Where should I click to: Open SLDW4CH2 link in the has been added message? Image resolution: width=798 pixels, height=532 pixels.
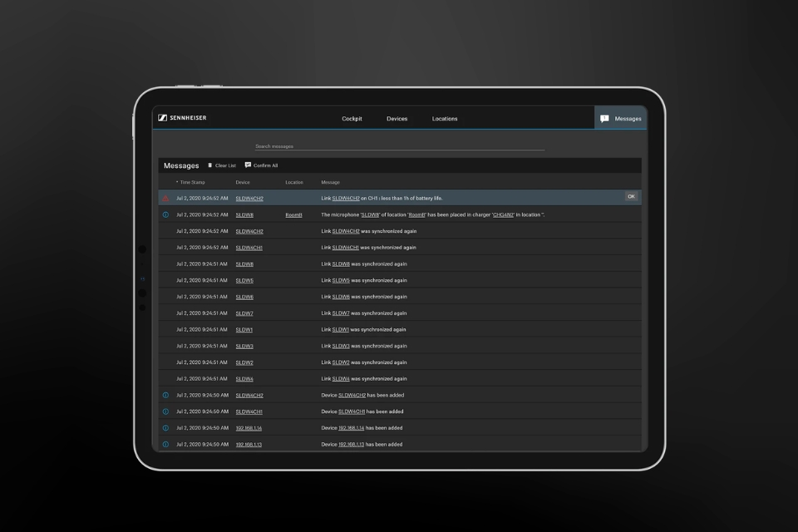coord(352,395)
